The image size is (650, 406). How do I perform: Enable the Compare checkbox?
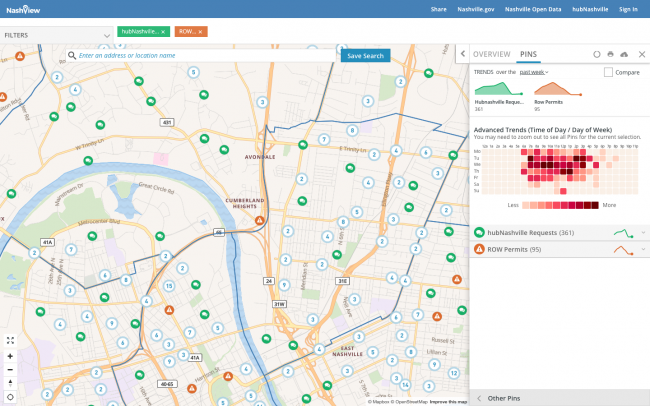pos(608,72)
